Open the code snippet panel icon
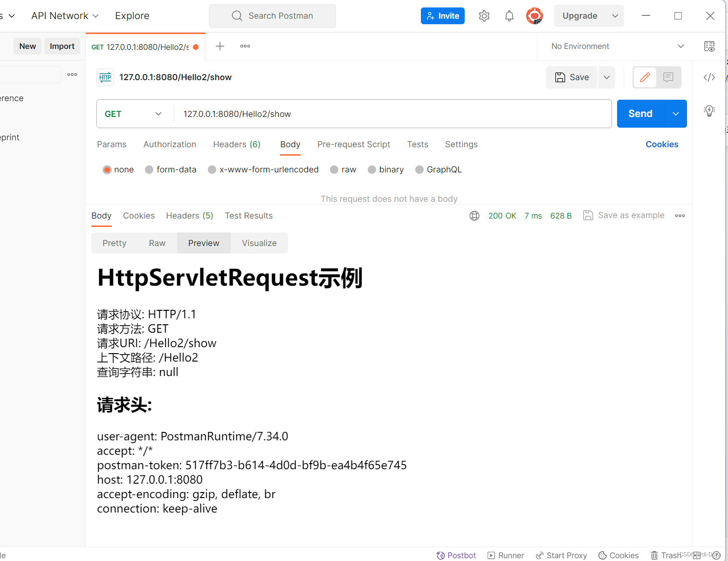Image resolution: width=728 pixels, height=561 pixels. (x=709, y=77)
